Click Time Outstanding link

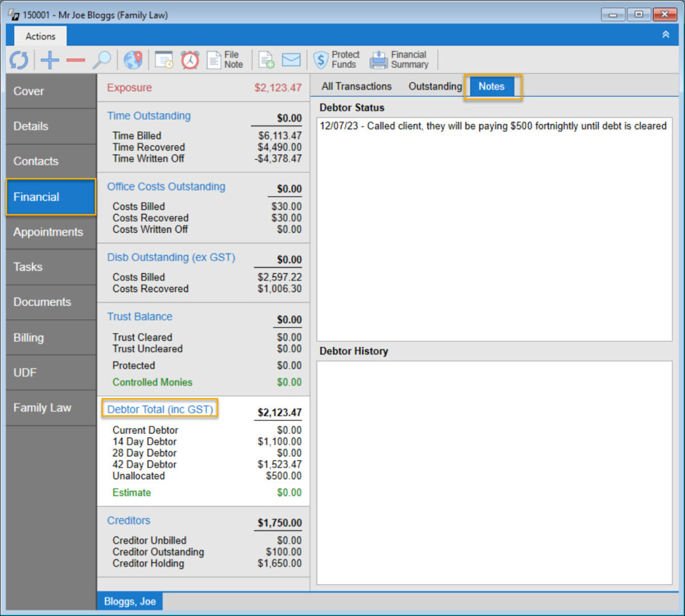coord(149,116)
